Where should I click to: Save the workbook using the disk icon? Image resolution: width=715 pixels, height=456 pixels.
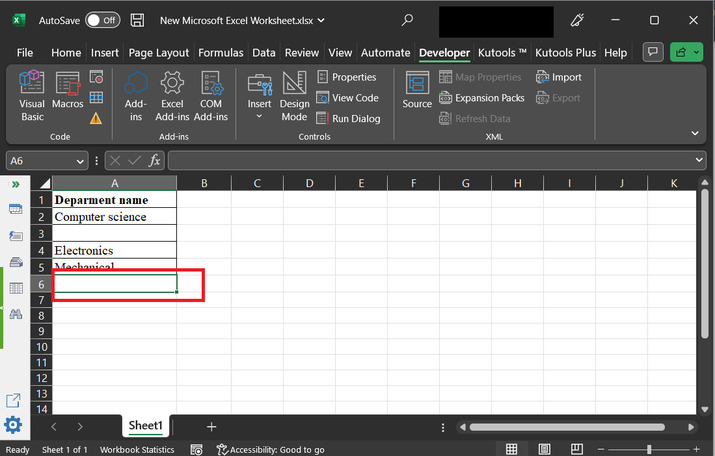[x=137, y=20]
